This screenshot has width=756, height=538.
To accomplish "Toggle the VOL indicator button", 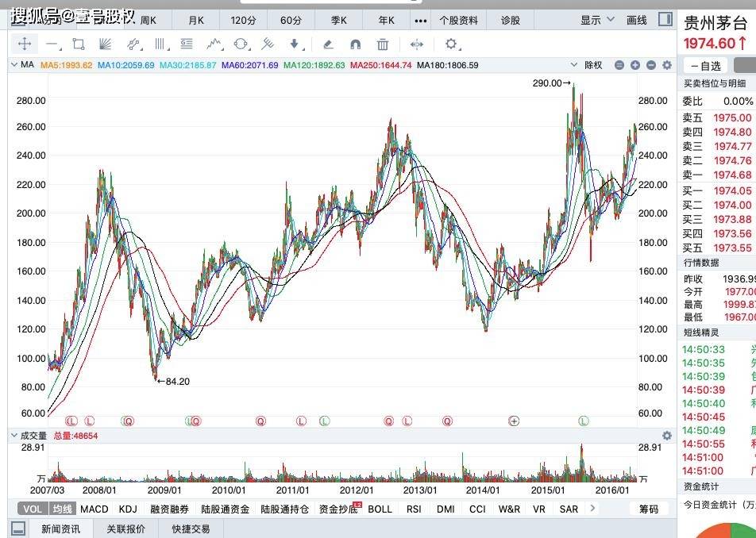I will (33, 509).
